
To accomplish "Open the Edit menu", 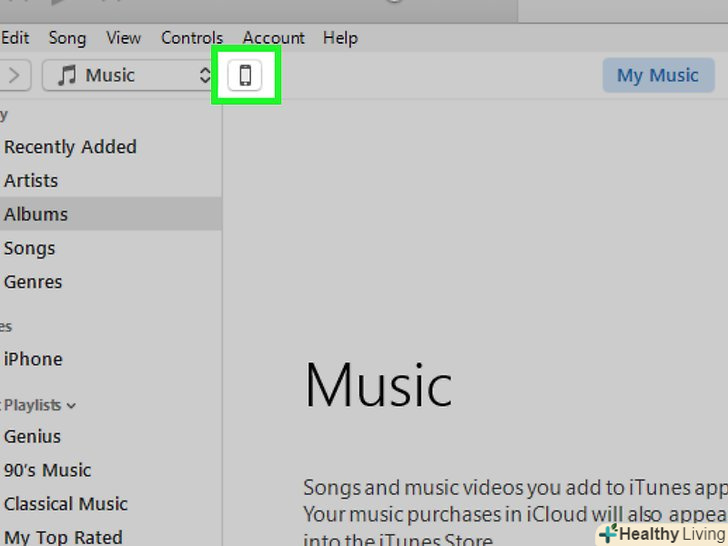I will pyautogui.click(x=15, y=38).
